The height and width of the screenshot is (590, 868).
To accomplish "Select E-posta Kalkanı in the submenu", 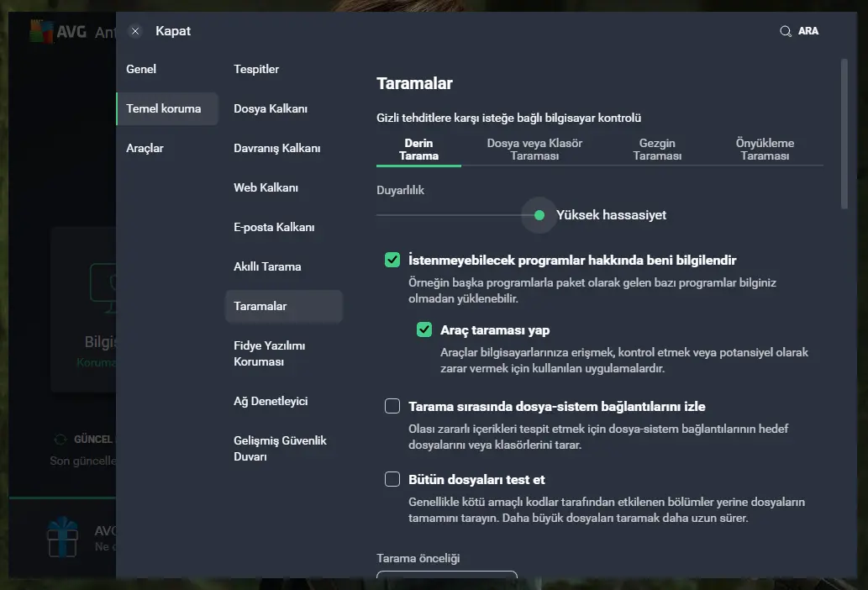I will tap(274, 227).
